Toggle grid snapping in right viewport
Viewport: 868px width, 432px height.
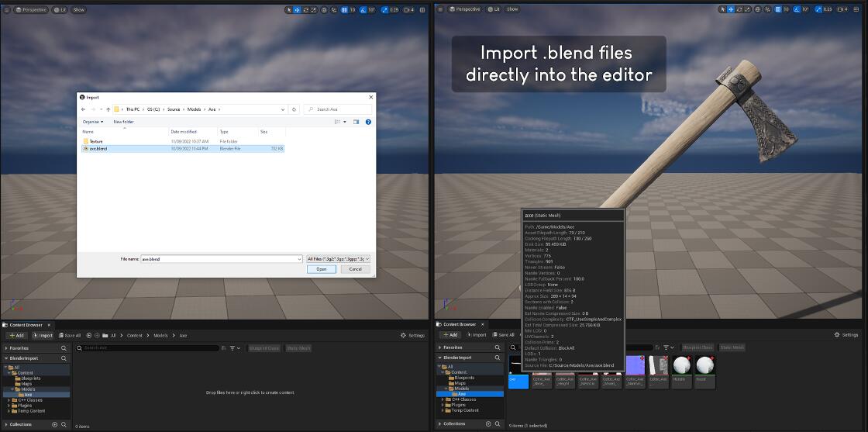777,9
